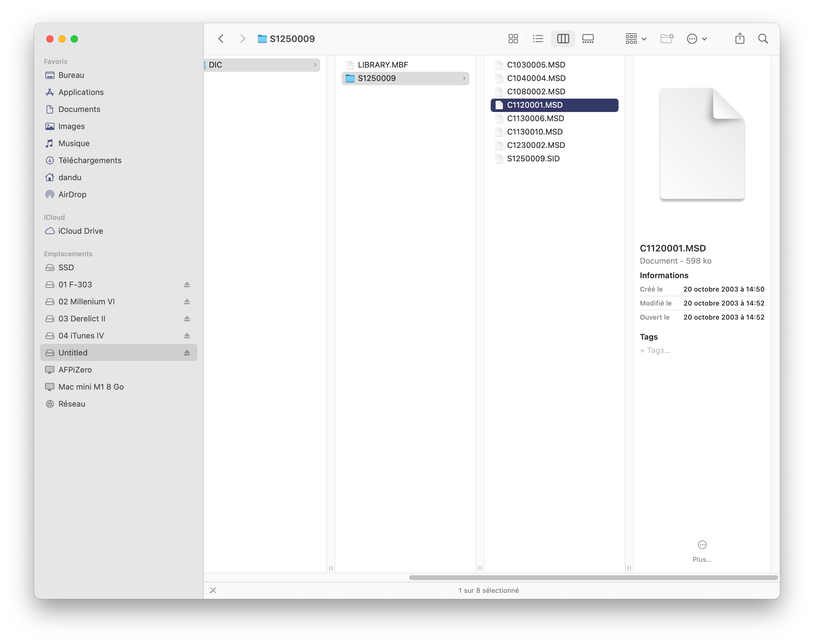Eject the 02 Millenium VI volume
Viewport: 814px width, 644px height.
coord(187,301)
